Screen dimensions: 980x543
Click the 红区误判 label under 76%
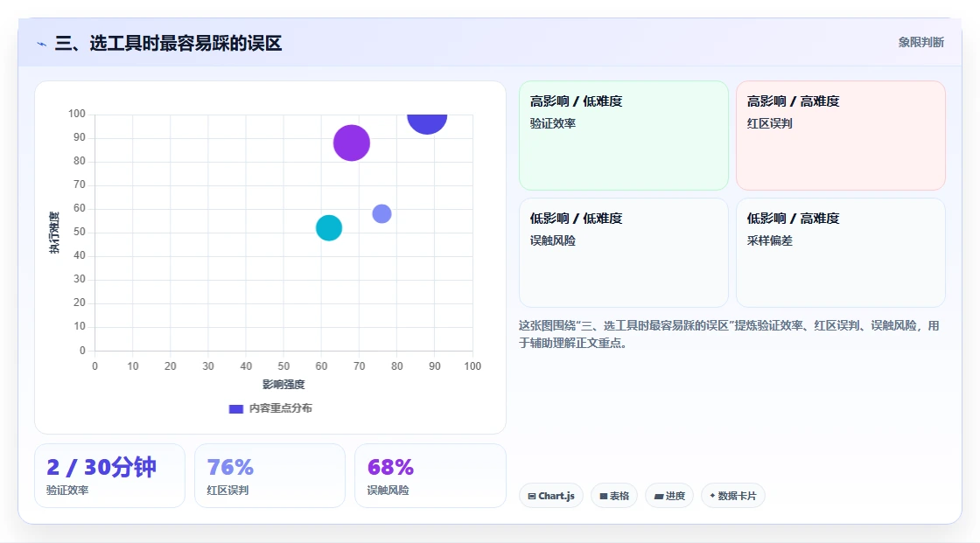(x=227, y=491)
